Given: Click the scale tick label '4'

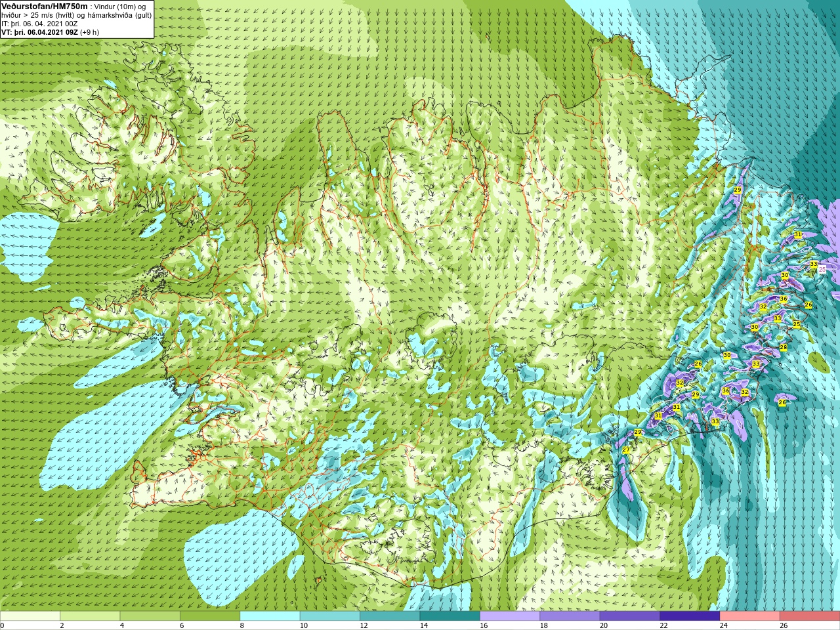Looking at the screenshot, I should tap(122, 625).
